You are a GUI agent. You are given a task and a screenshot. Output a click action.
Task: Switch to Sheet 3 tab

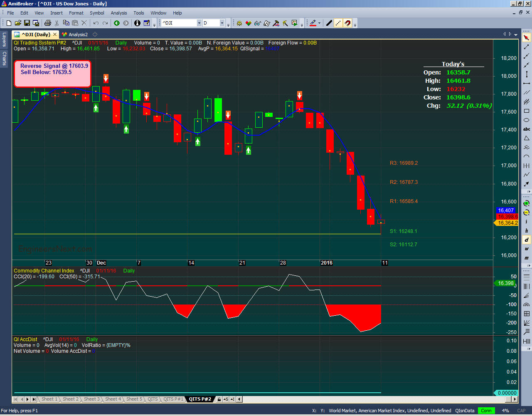tap(92, 399)
